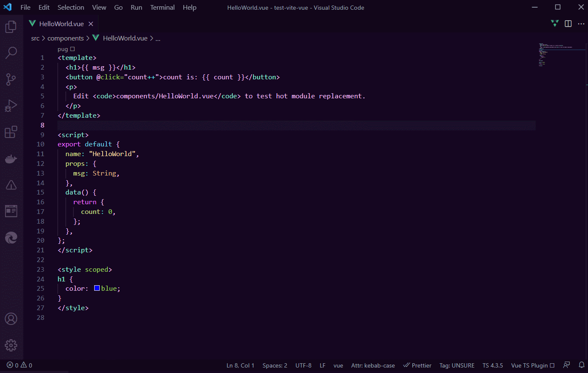
Task: Toggle the Vue TS Plugin checkbox
Action: click(x=552, y=365)
